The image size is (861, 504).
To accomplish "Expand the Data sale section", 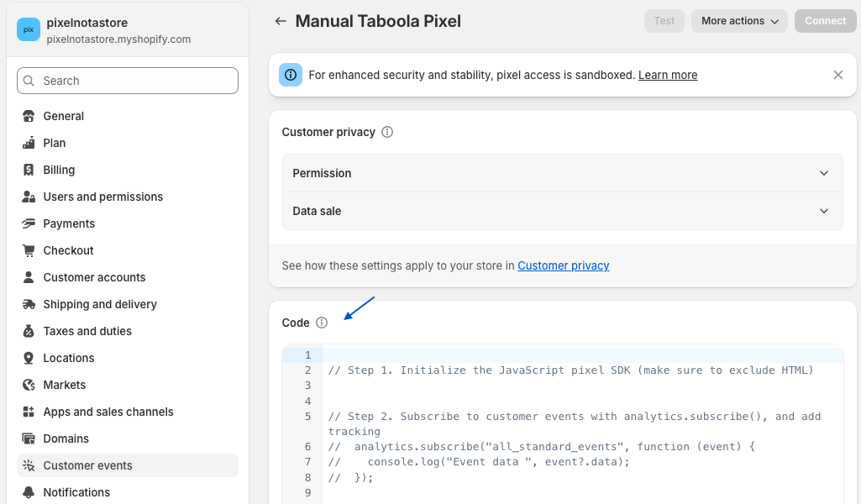I will point(562,211).
